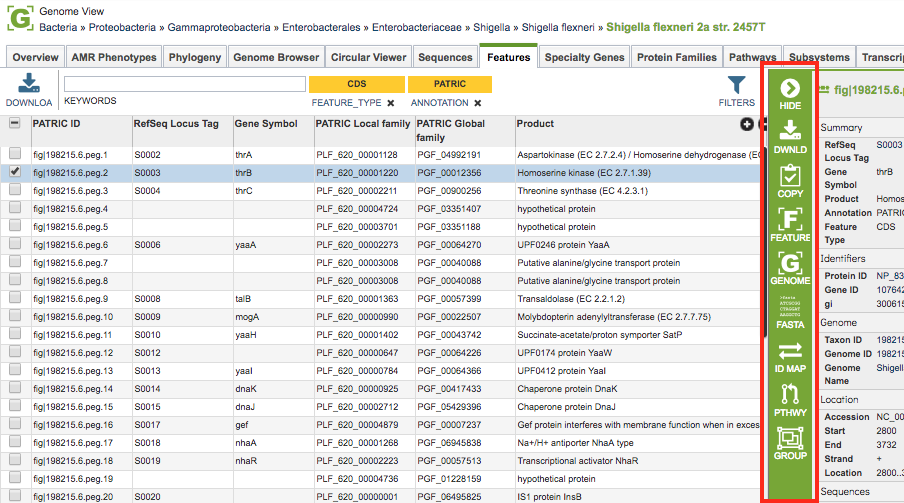Click the HIDE panel arrow icon
The image size is (904, 503).
pyautogui.click(x=790, y=88)
